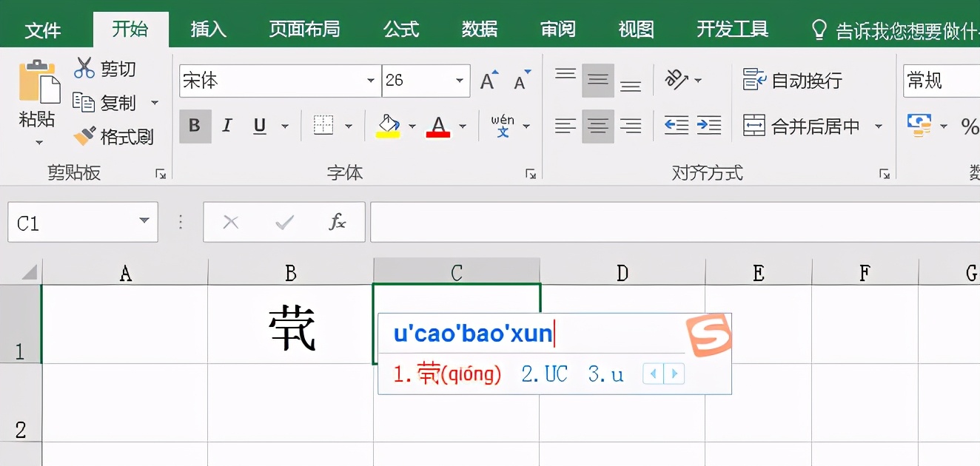Image resolution: width=980 pixels, height=466 pixels.
Task: Toggle Bold formatting
Action: click(x=195, y=126)
